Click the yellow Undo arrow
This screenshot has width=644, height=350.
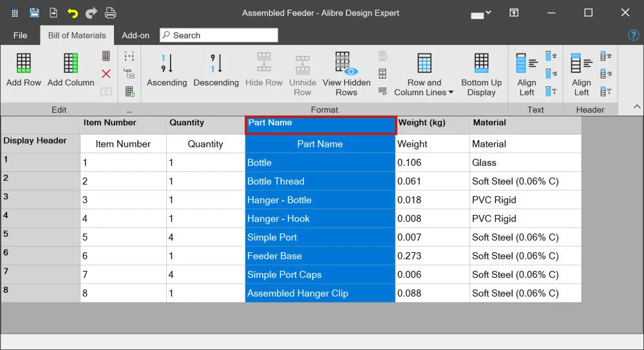point(72,13)
